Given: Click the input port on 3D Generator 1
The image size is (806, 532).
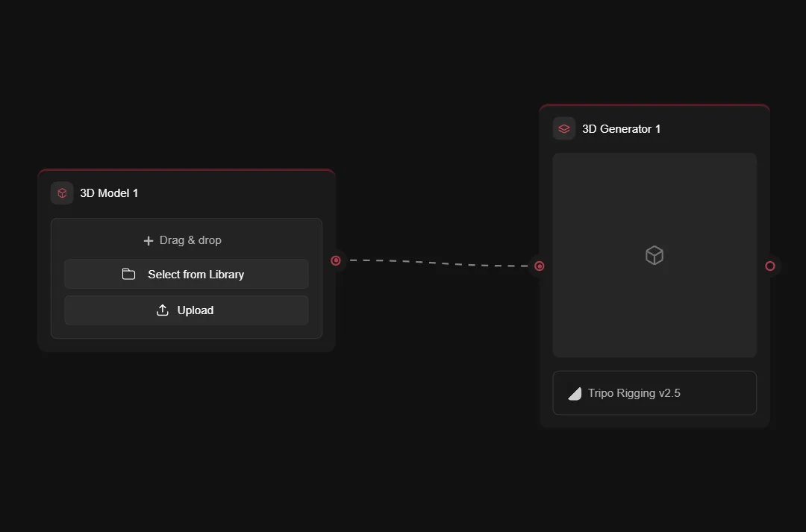Looking at the screenshot, I should (x=539, y=266).
